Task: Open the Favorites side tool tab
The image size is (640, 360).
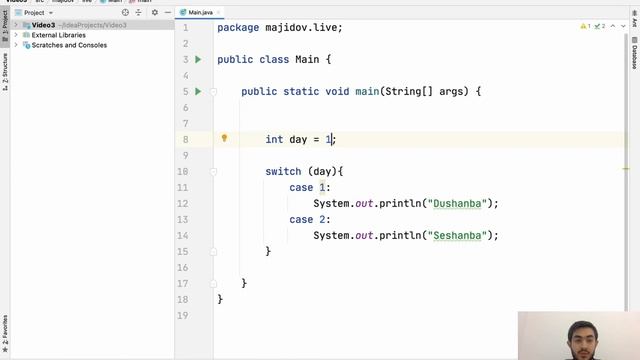Action: [5, 334]
